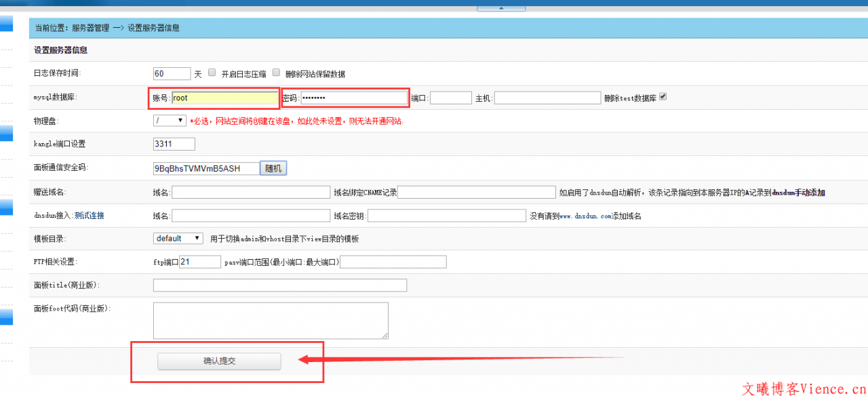Screen dimensions: 868x396
Task: Enable the 开启日志压缩 checkbox
Action: point(212,73)
